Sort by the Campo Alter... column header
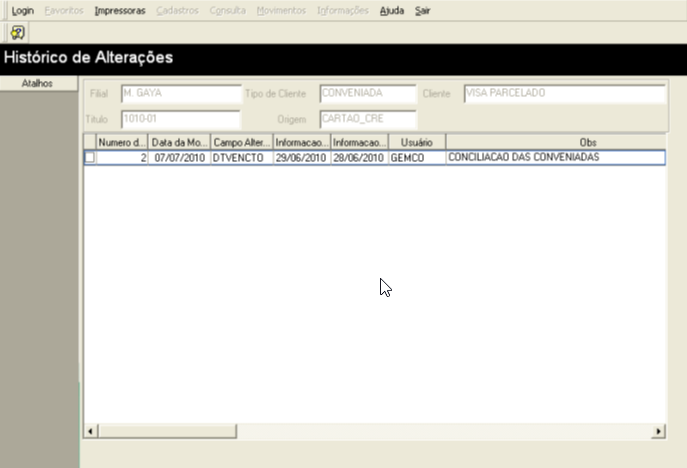The height and width of the screenshot is (468, 687). tap(242, 142)
